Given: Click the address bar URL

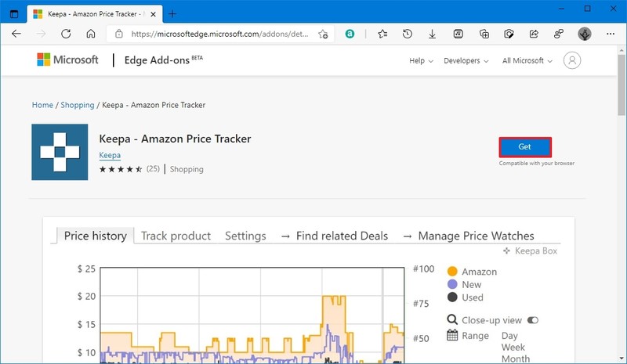Looking at the screenshot, I should tap(219, 34).
